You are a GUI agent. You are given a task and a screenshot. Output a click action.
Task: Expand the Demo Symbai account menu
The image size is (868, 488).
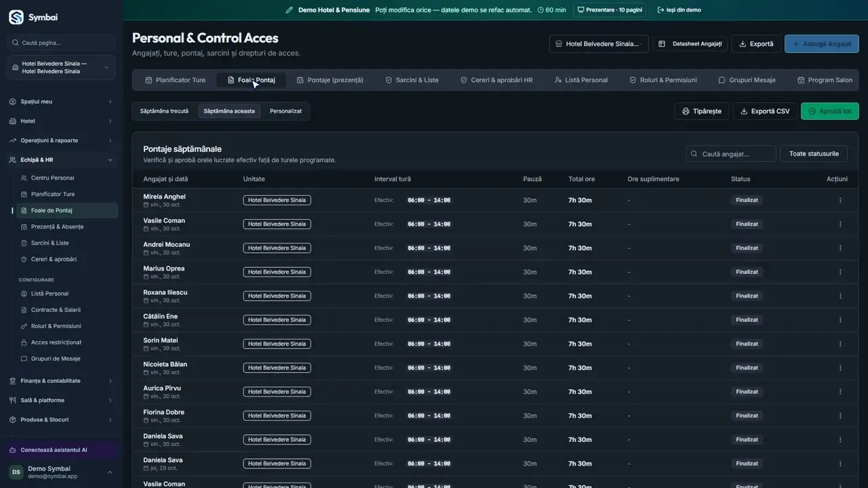[61, 472]
